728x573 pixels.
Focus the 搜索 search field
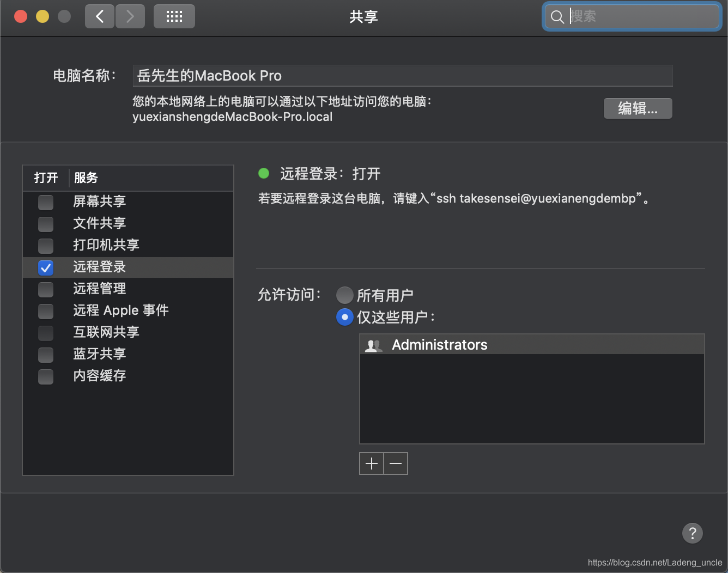pyautogui.click(x=632, y=17)
